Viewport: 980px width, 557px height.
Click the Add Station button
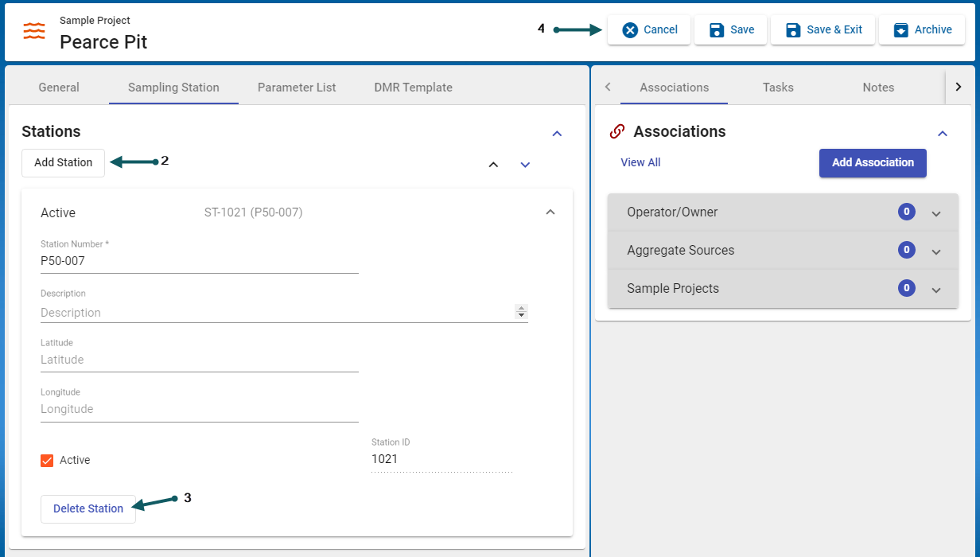[63, 162]
